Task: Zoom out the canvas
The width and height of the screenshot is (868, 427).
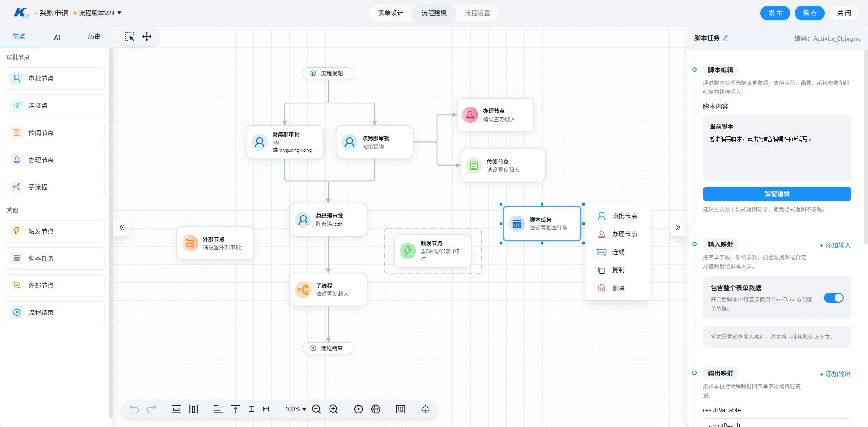Action: click(316, 409)
